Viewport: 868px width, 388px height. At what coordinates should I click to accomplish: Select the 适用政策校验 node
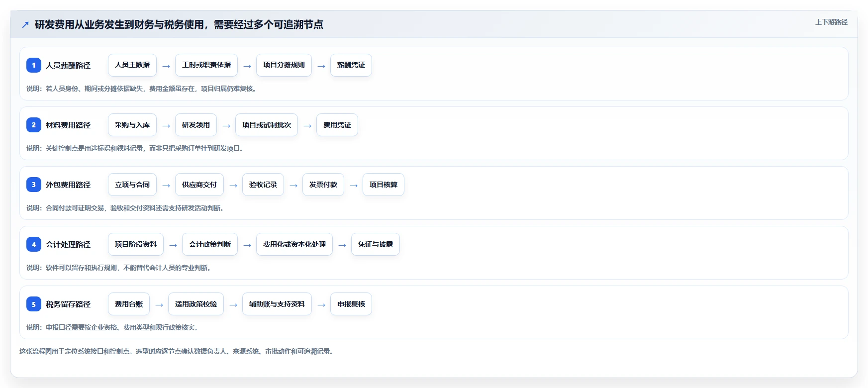point(196,304)
